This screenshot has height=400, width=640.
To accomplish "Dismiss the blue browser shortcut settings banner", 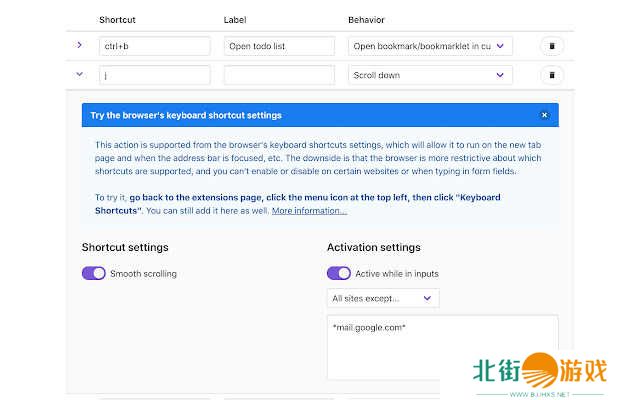I will click(x=544, y=115).
